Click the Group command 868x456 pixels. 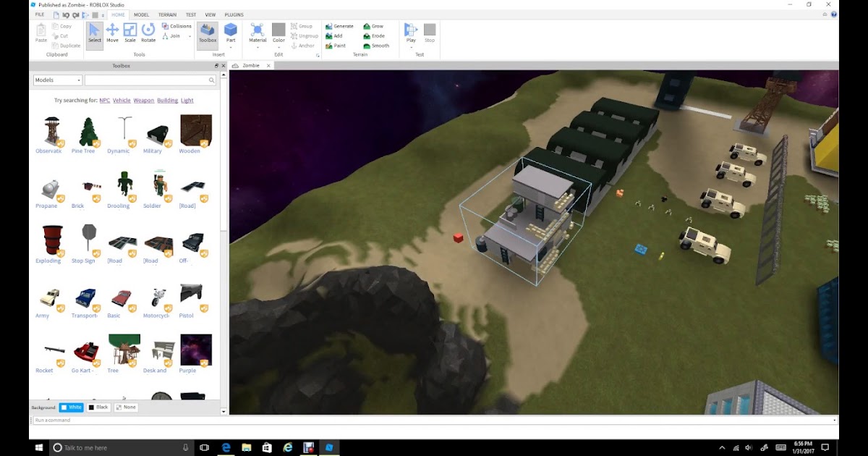pyautogui.click(x=302, y=26)
